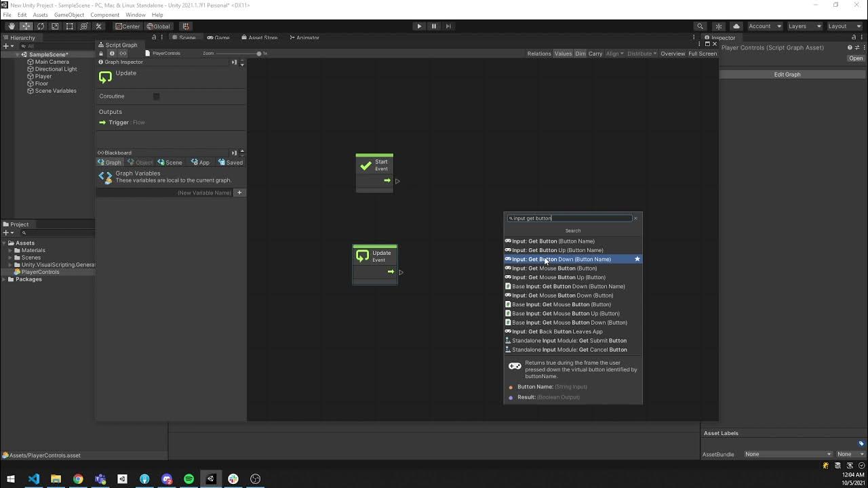Image resolution: width=868 pixels, height=488 pixels.
Task: Switch to Scene variables tab
Action: pos(170,163)
